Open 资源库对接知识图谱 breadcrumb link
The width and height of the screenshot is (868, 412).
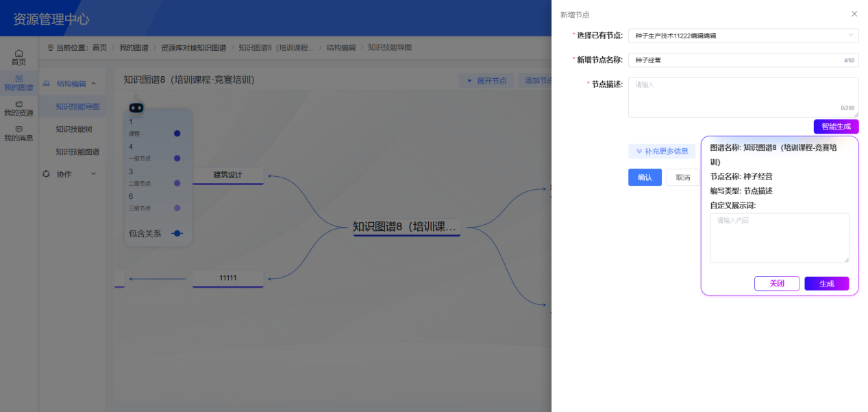193,47
